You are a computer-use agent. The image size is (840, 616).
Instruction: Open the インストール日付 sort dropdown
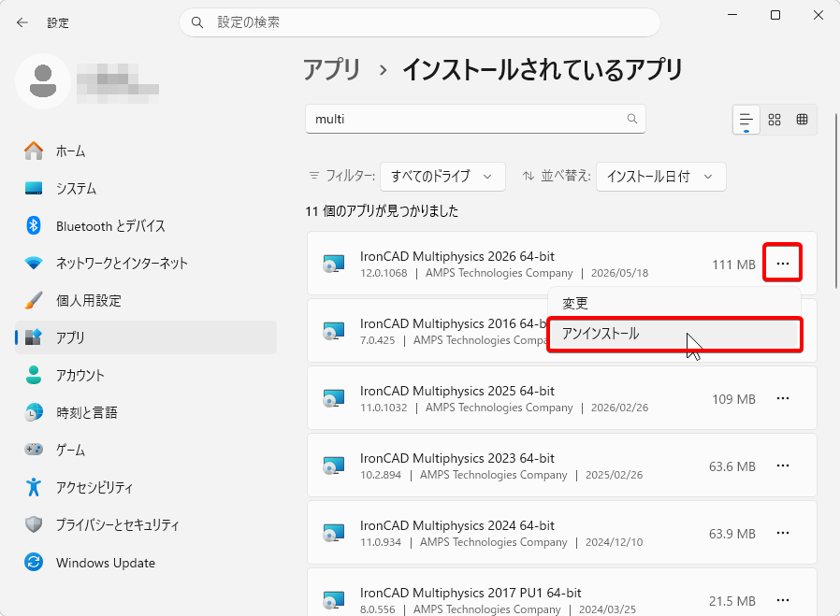tap(661, 176)
